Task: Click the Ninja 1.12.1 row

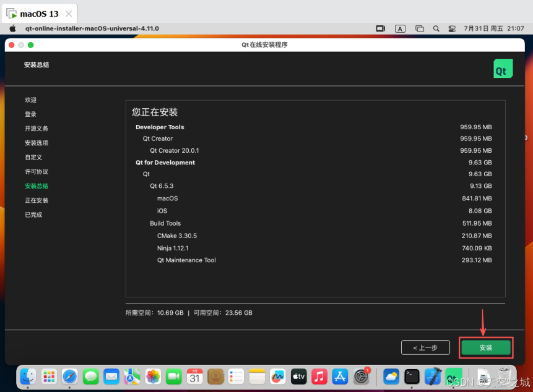Action: point(313,248)
